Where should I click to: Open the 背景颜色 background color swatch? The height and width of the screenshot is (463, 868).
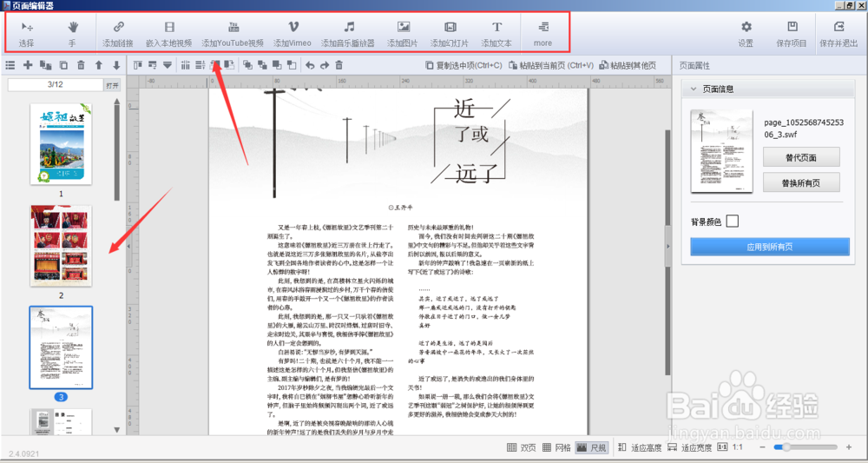733,222
